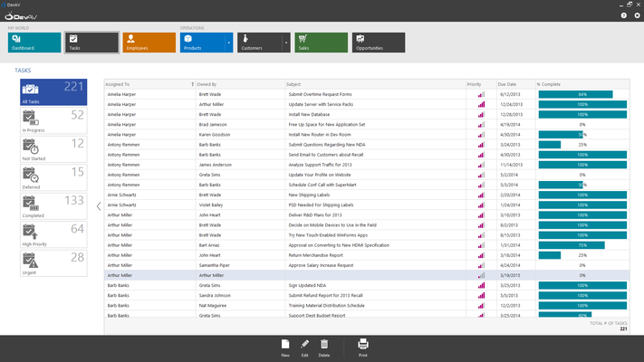Collapse the task filter side panel
644x362 pixels.
[x=99, y=206]
